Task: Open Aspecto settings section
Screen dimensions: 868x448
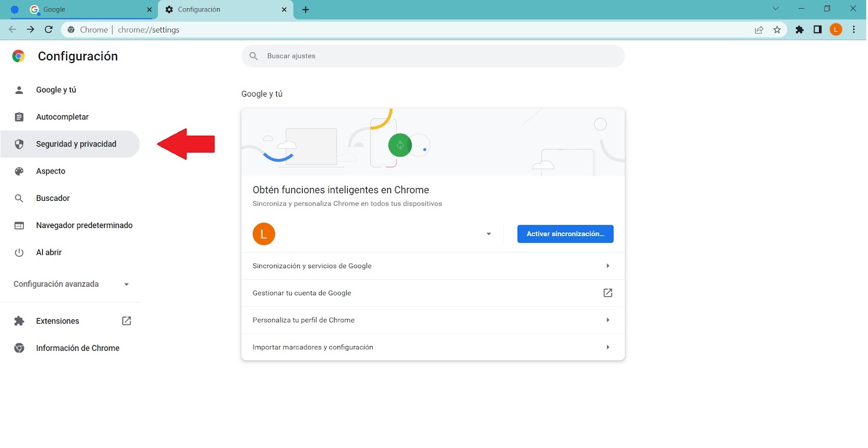Action: [71, 171]
